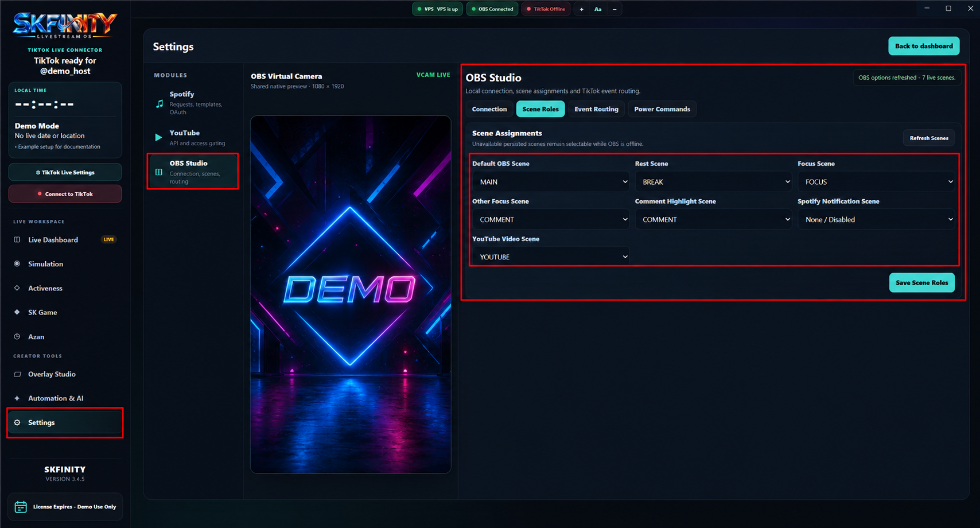
Task: Open the YouTube Video Scene dropdown
Action: [551, 257]
